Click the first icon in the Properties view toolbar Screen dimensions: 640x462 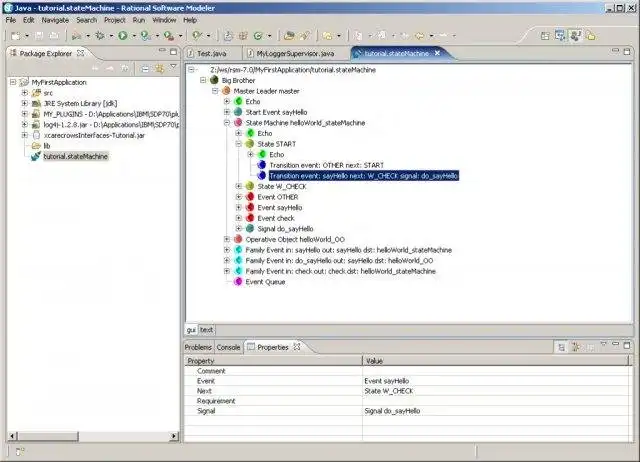tap(561, 347)
